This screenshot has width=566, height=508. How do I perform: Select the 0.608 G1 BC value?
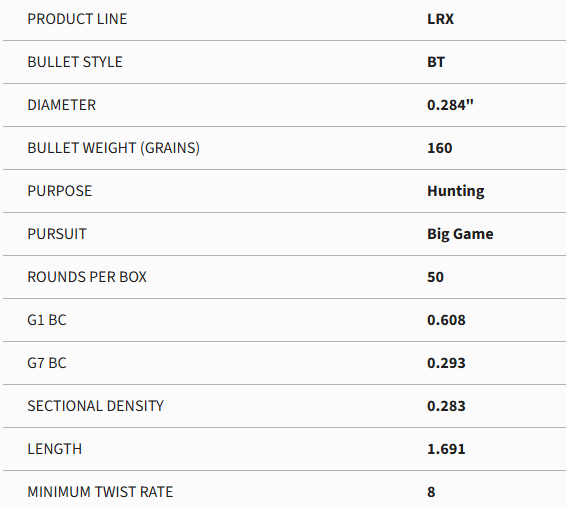coord(446,320)
